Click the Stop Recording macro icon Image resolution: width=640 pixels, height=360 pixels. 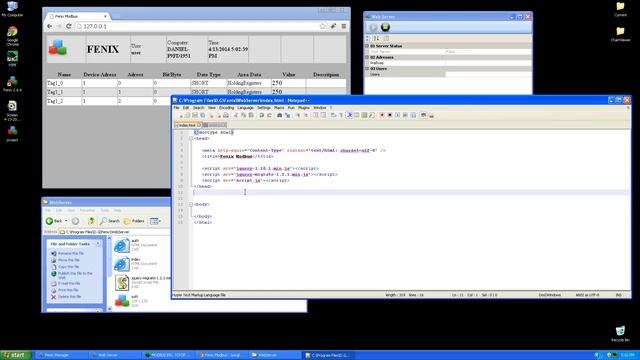coord(390,116)
